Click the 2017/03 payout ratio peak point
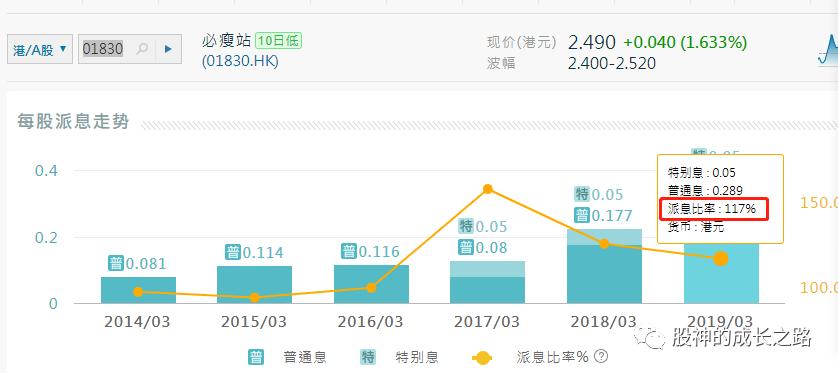Screen dimensions: 838x373 (487, 189)
